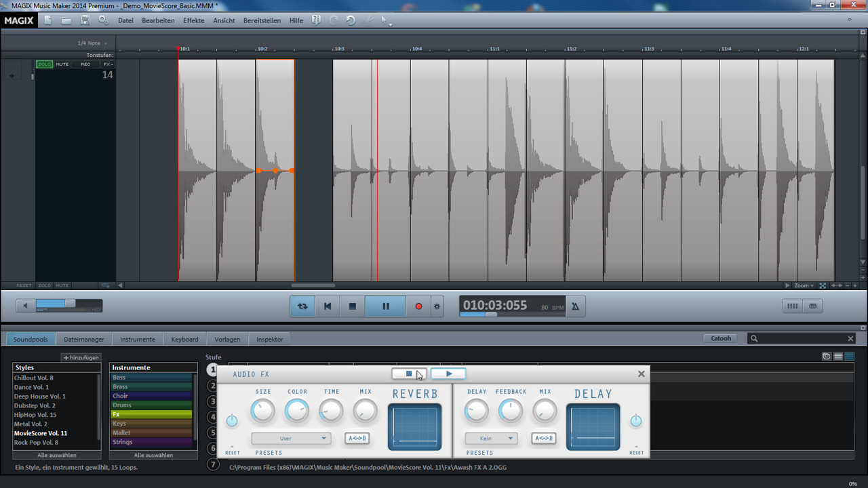Image resolution: width=868 pixels, height=488 pixels.
Task: Open the Ansicht menu
Action: 224,20
